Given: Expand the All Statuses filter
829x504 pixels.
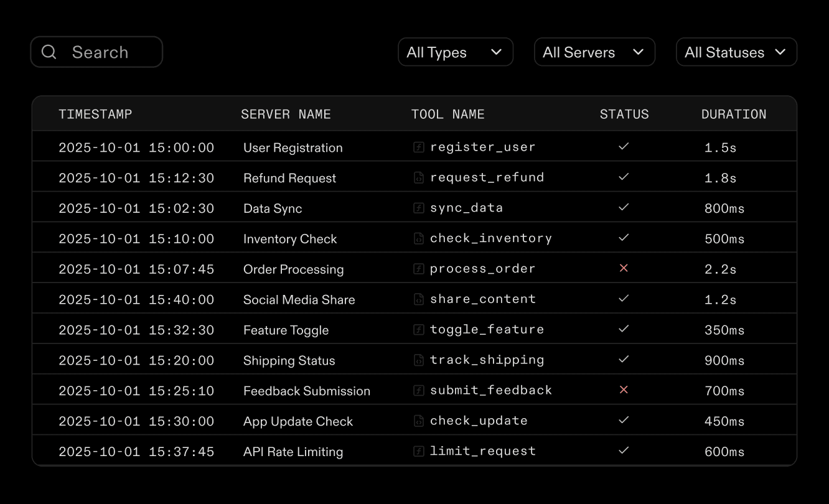Looking at the screenshot, I should coord(736,52).
